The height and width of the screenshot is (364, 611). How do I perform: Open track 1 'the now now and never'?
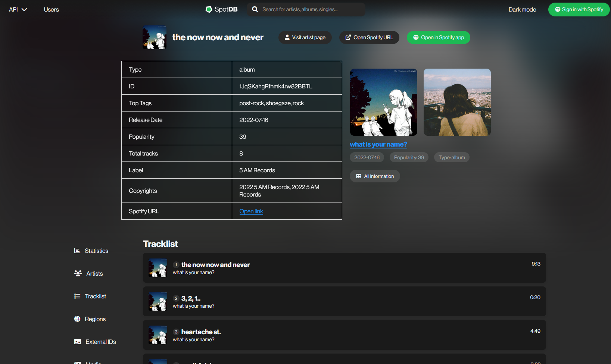coord(345,268)
